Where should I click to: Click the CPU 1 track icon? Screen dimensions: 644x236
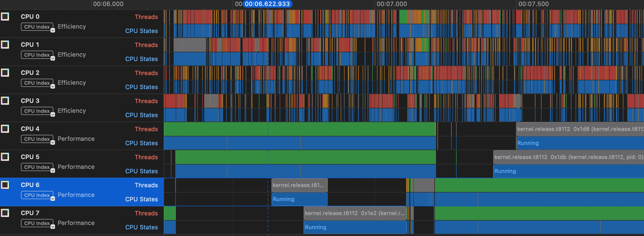click(5, 45)
